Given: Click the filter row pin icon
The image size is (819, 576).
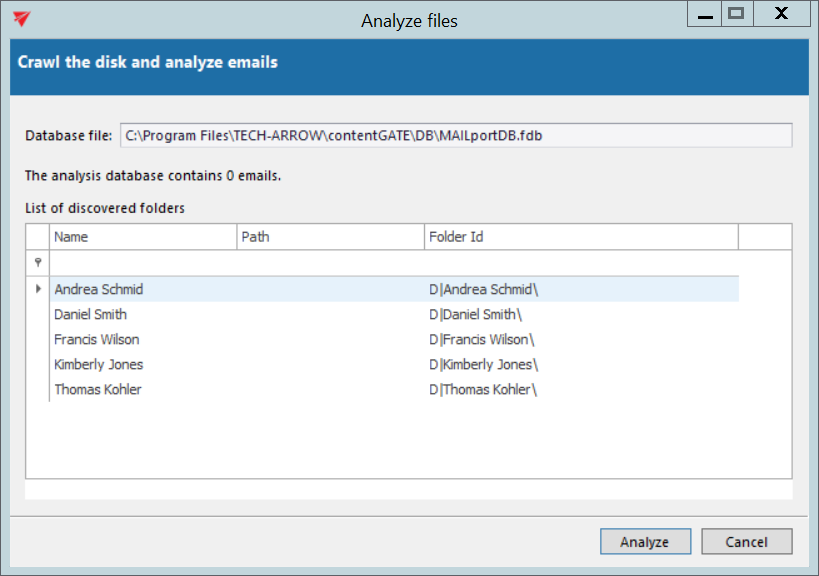Looking at the screenshot, I should [38, 262].
